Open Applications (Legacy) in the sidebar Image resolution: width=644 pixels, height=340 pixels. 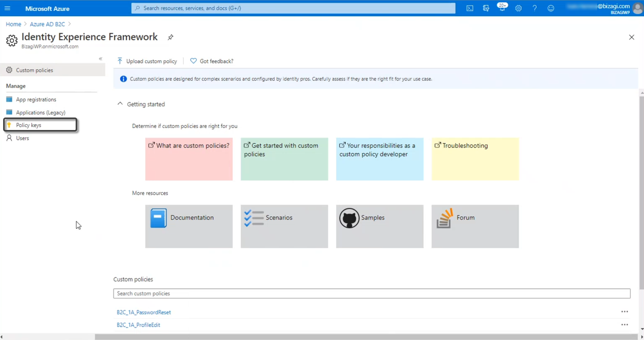tap(41, 112)
